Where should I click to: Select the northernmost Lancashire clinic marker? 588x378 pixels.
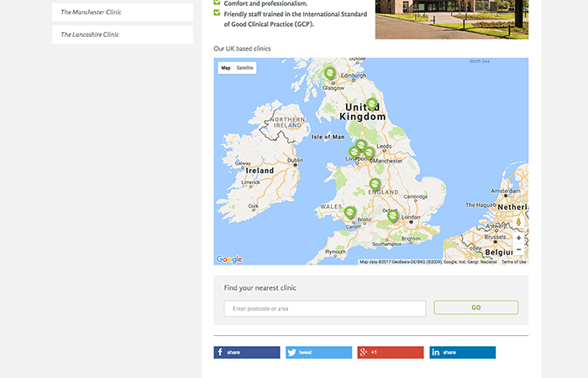(x=361, y=145)
